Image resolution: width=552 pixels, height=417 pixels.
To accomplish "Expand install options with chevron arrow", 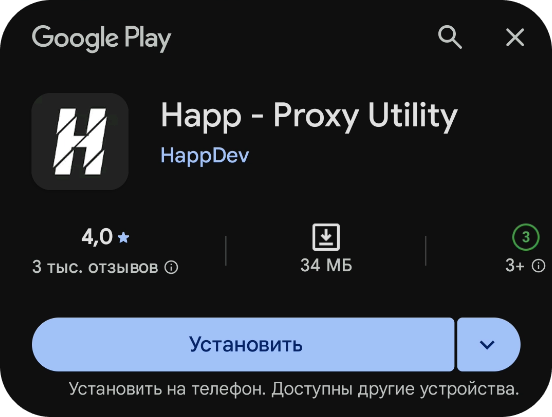I will point(489,345).
